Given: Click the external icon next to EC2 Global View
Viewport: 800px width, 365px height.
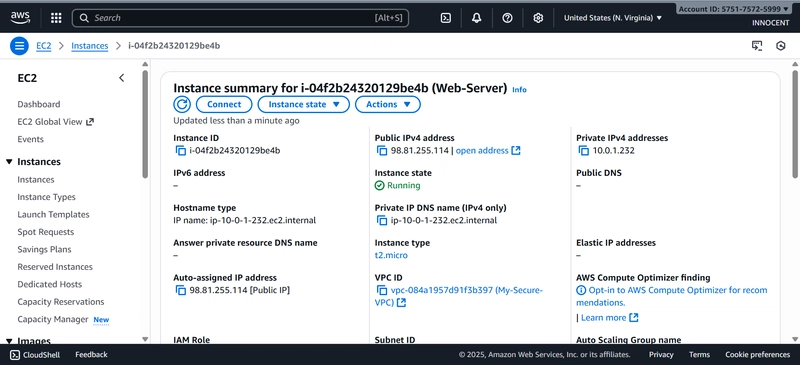Looking at the screenshot, I should coord(90,121).
